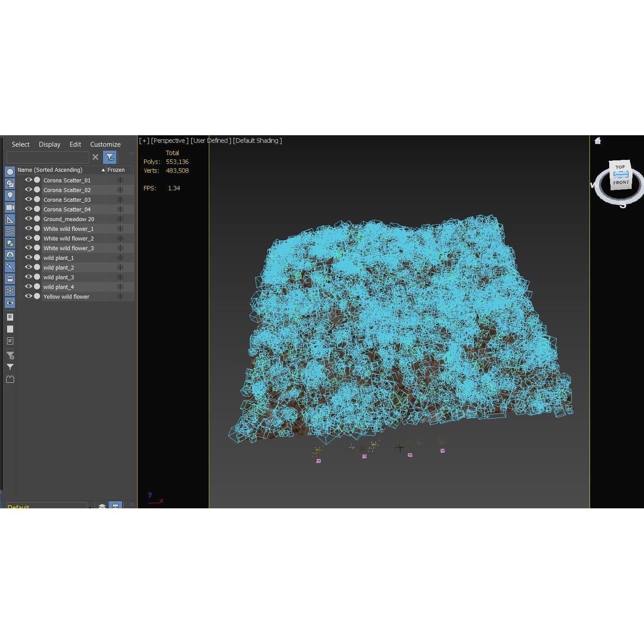Toggle the Display Helpers filter icon
This screenshot has height=644, width=644.
click(x=10, y=219)
